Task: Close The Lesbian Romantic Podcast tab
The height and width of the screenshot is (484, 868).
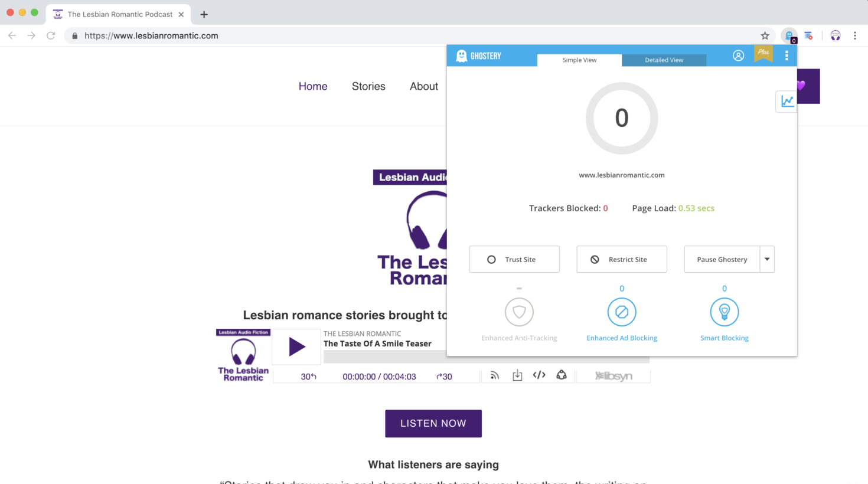Action: point(181,14)
